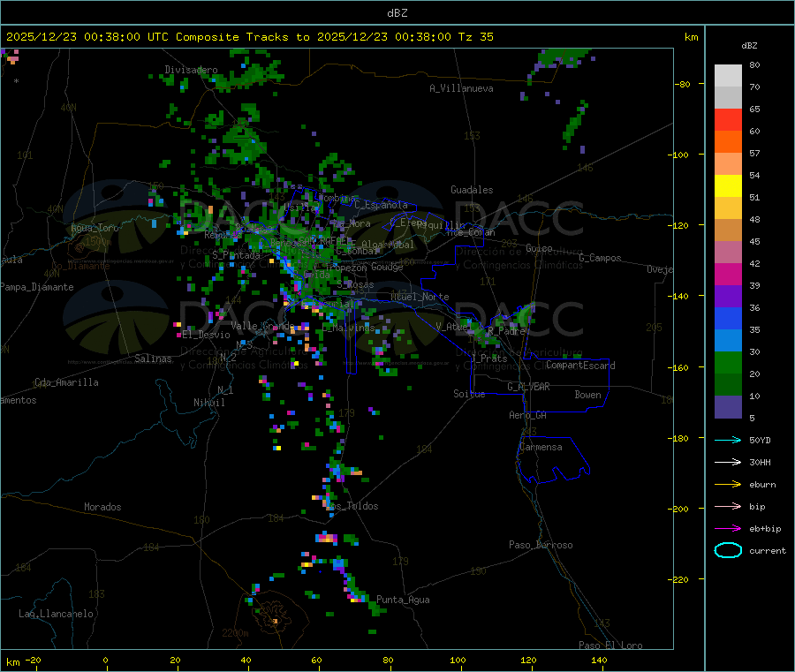Click the white 30HM arrow legend icon
The height and width of the screenshot is (672, 795).
(x=728, y=462)
